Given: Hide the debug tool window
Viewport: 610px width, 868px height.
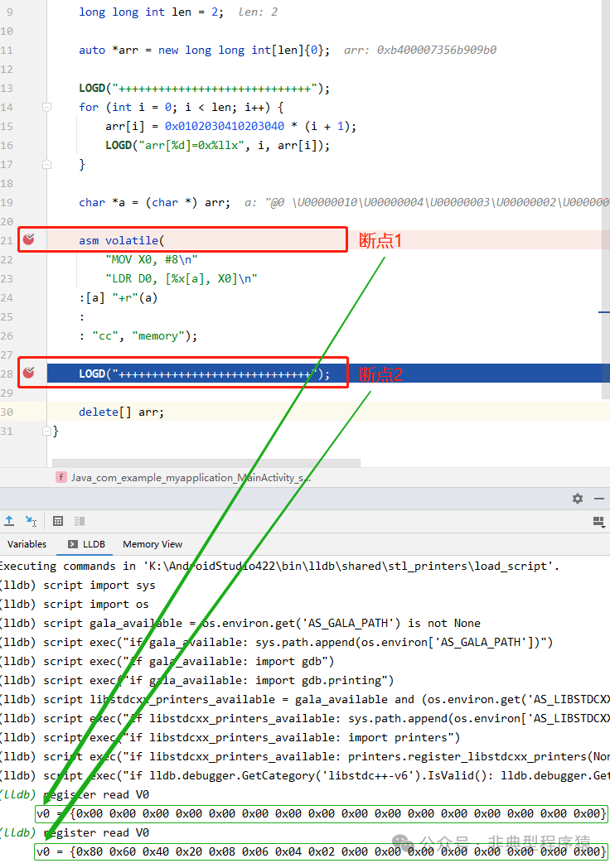Looking at the screenshot, I should (x=599, y=499).
